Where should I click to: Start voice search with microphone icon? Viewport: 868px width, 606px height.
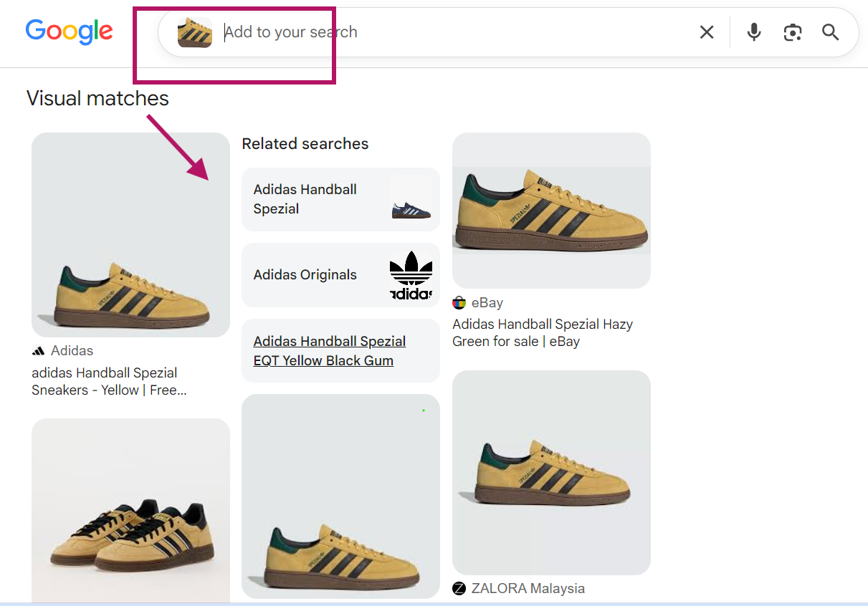click(x=754, y=32)
